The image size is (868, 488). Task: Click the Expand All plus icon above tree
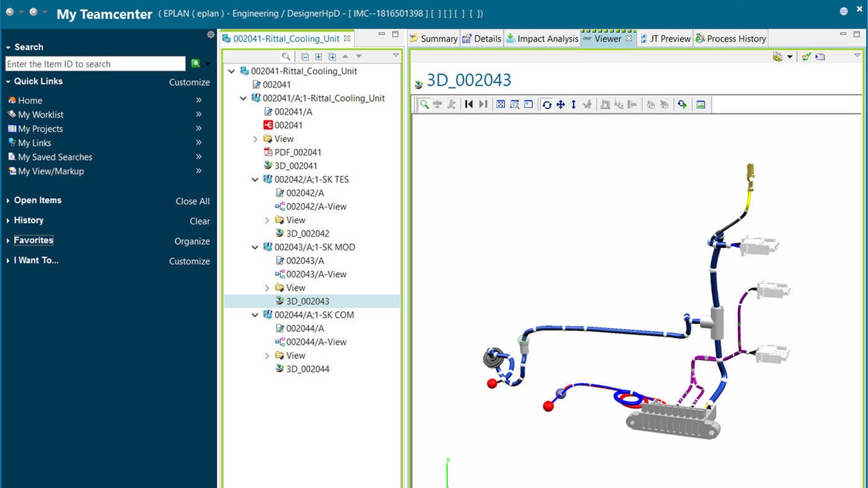pos(319,56)
